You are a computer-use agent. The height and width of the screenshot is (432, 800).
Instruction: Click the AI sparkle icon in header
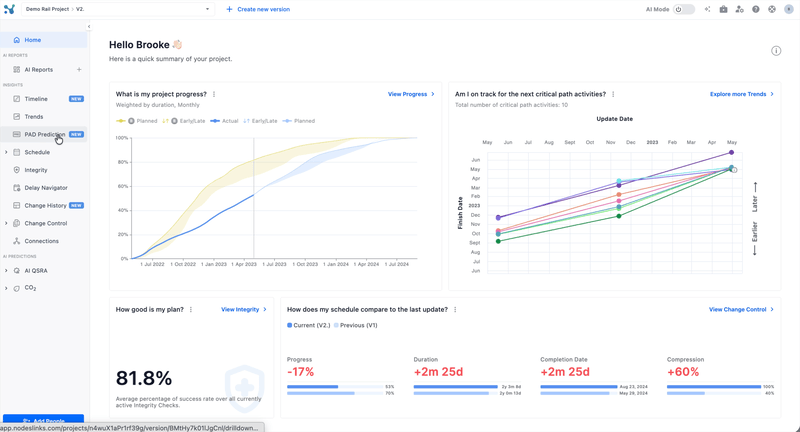(x=707, y=10)
